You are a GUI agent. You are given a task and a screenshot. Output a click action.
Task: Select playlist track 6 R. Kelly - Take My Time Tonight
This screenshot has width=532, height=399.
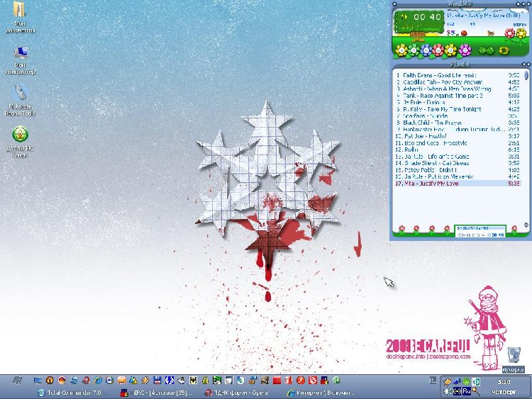click(458, 109)
